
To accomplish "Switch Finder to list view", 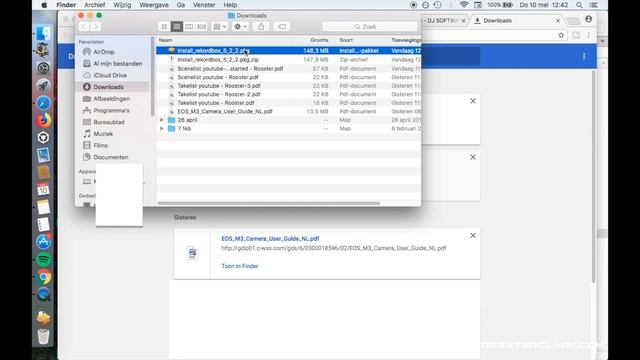I will pyautogui.click(x=177, y=27).
